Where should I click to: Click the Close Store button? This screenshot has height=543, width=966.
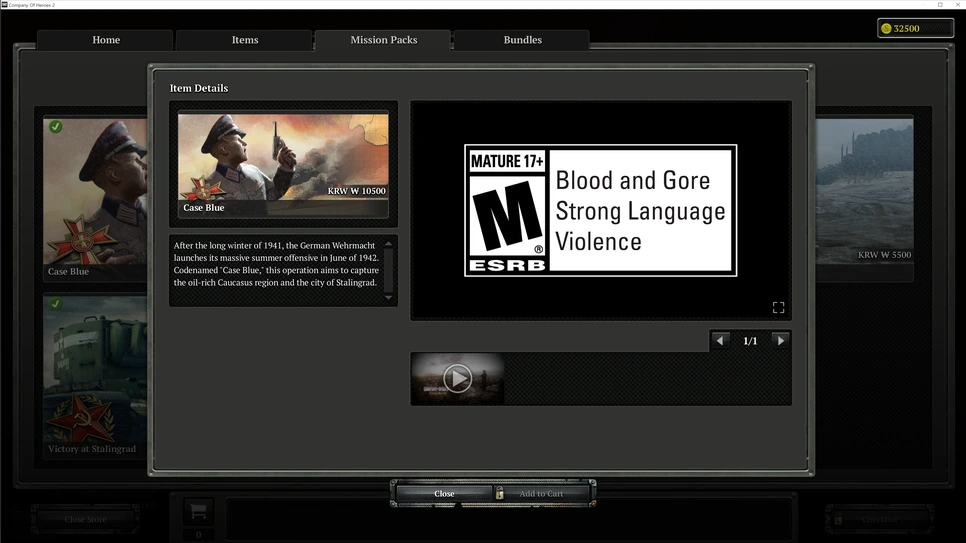86,519
